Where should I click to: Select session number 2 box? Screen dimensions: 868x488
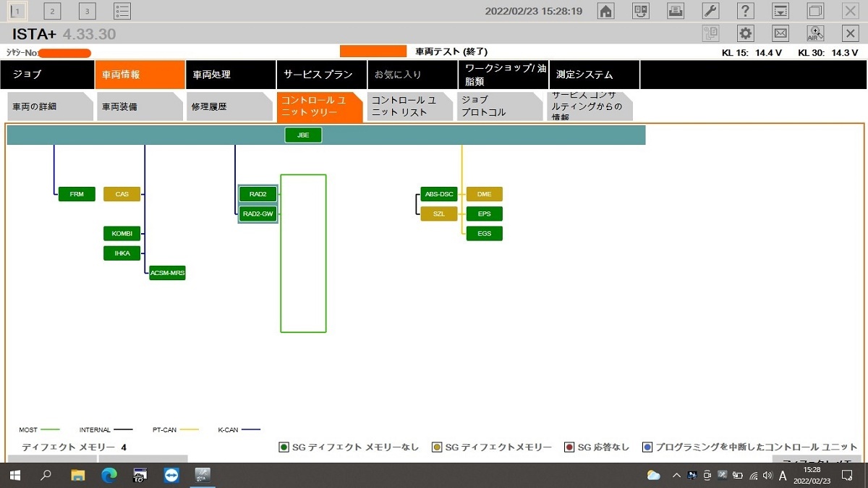click(x=52, y=11)
